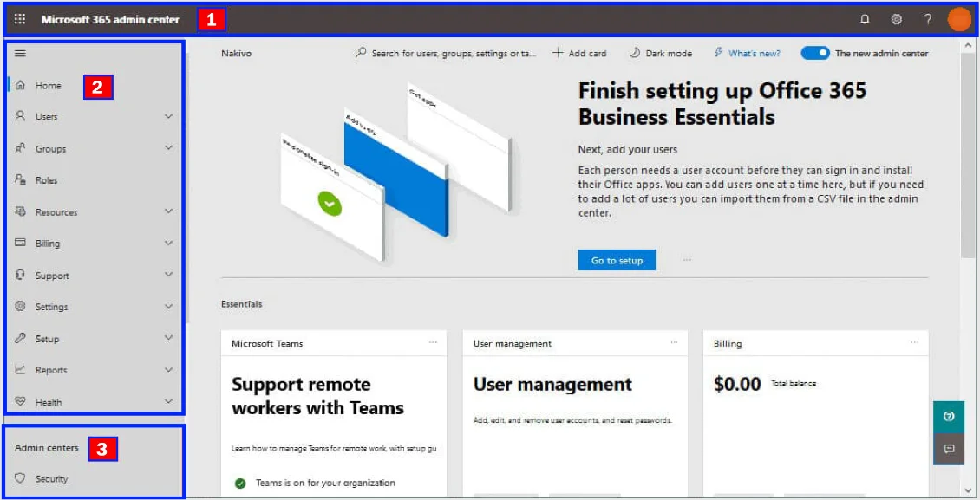The height and width of the screenshot is (500, 980).
Task: Open the app launcher waffle icon
Action: pos(20,19)
